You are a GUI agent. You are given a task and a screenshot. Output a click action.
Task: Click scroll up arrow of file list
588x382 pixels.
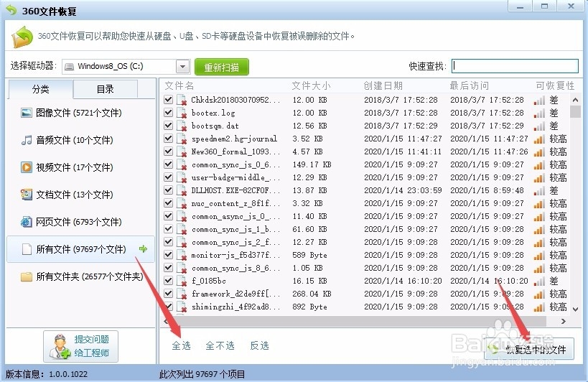click(x=575, y=100)
